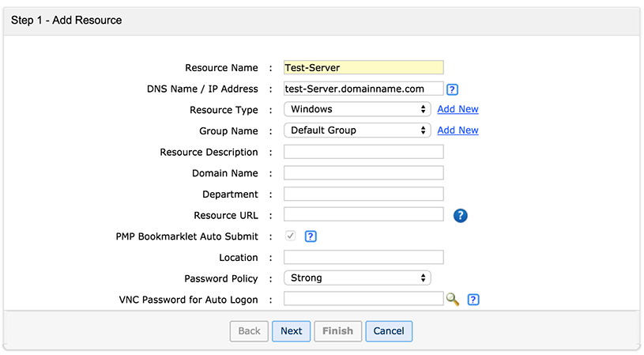This screenshot has width=644, height=355.
Task: Toggle PMP Bookmarklet Auto Submit checkbox
Action: pos(290,236)
